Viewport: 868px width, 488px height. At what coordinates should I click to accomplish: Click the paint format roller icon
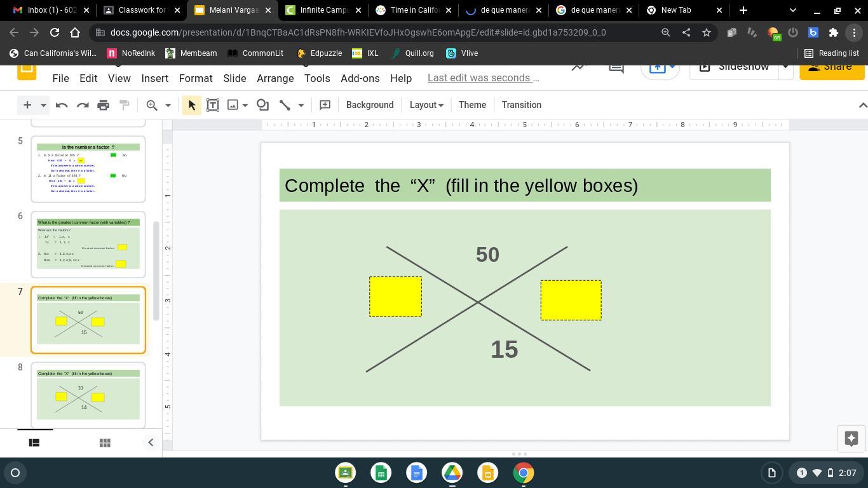(125, 105)
